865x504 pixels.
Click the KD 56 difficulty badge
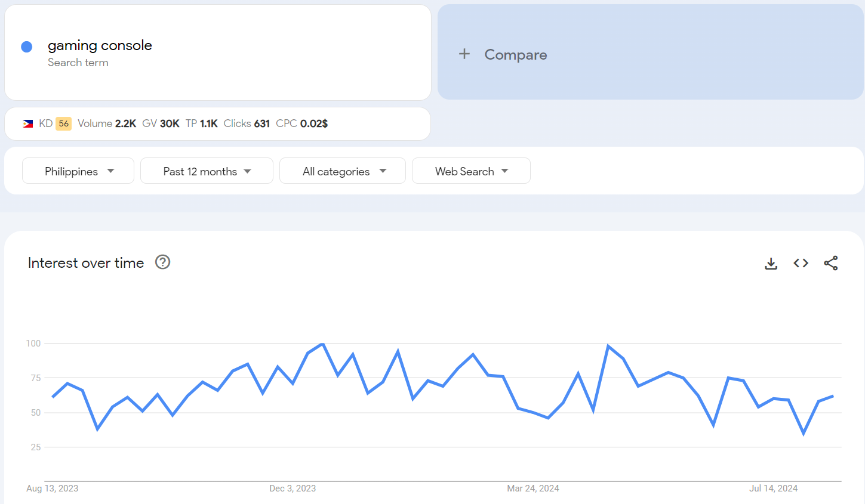pyautogui.click(x=63, y=123)
